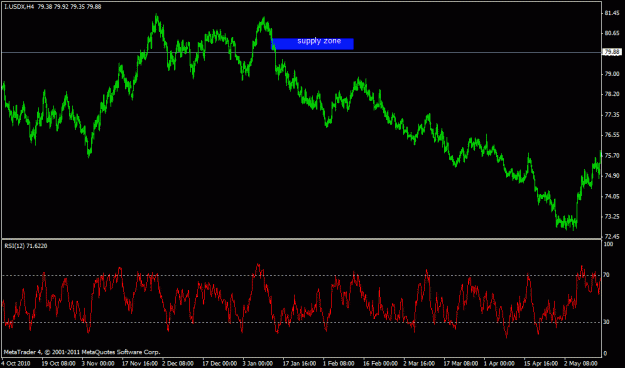This screenshot has height=368, width=625.
Task: Click the 77.35 price axis label
Action: (x=612, y=114)
